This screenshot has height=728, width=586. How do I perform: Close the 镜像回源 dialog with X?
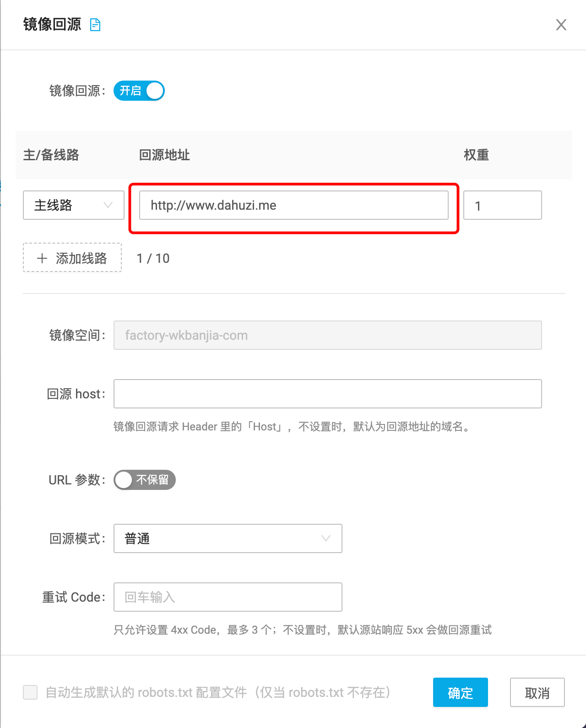(x=561, y=25)
